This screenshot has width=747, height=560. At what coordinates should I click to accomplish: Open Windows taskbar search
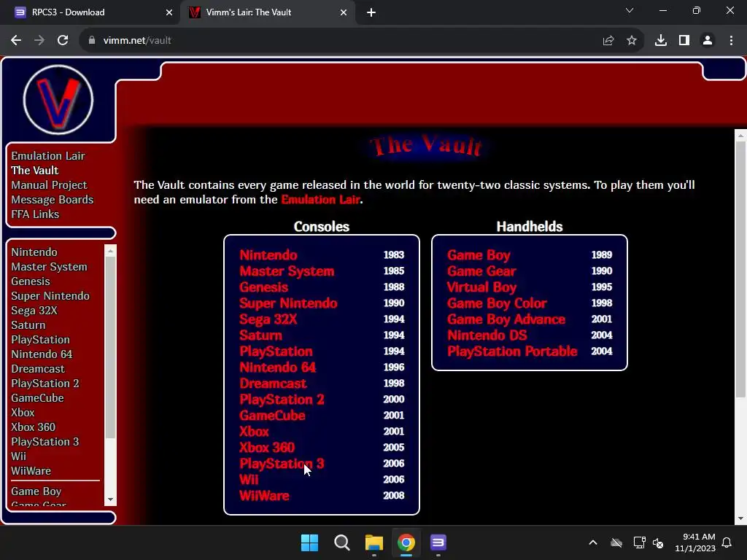(341, 542)
